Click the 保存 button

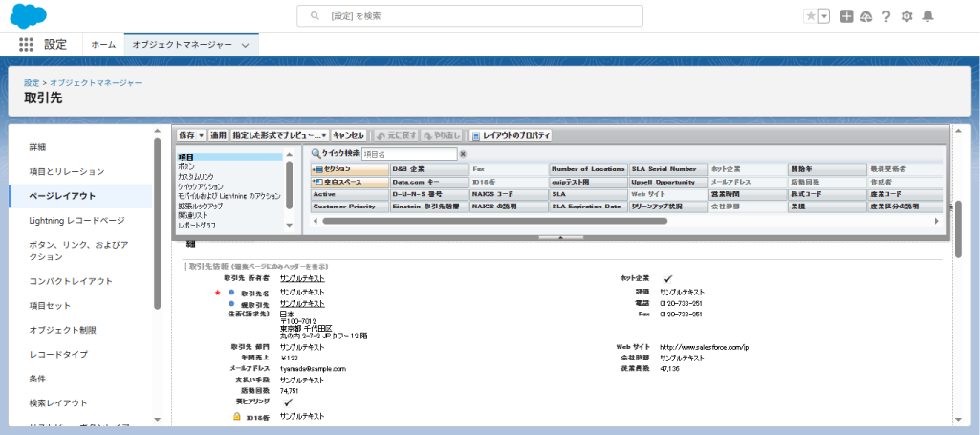[186, 135]
